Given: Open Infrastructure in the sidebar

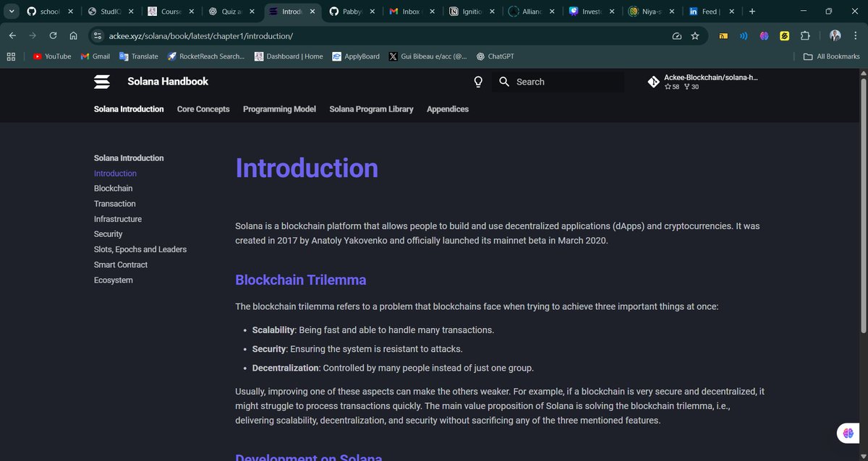Looking at the screenshot, I should point(118,219).
